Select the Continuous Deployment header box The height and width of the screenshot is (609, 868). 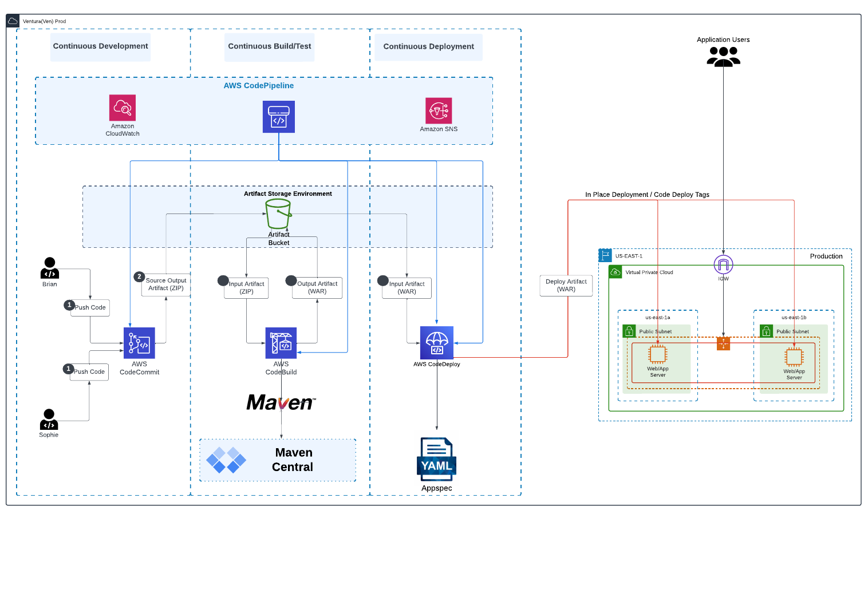point(428,47)
